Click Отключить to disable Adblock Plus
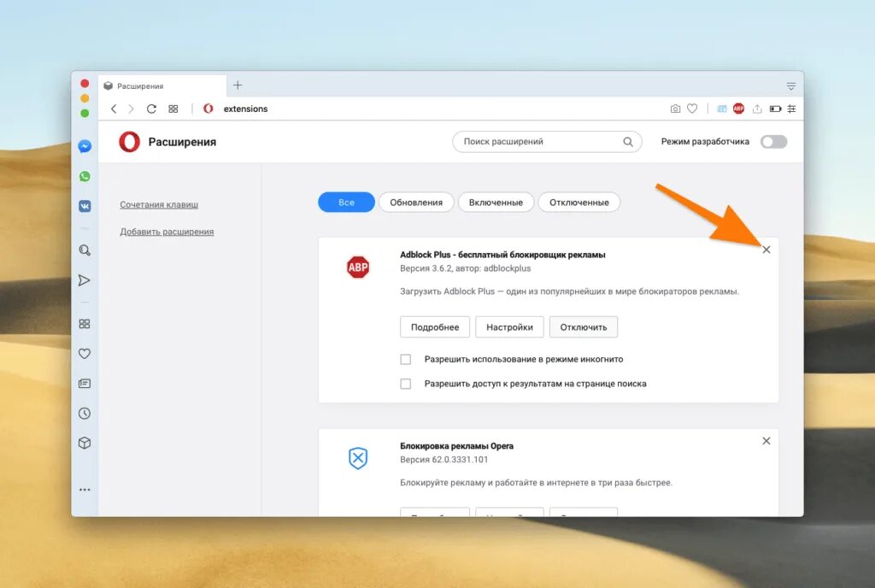The height and width of the screenshot is (588, 875). click(x=584, y=326)
